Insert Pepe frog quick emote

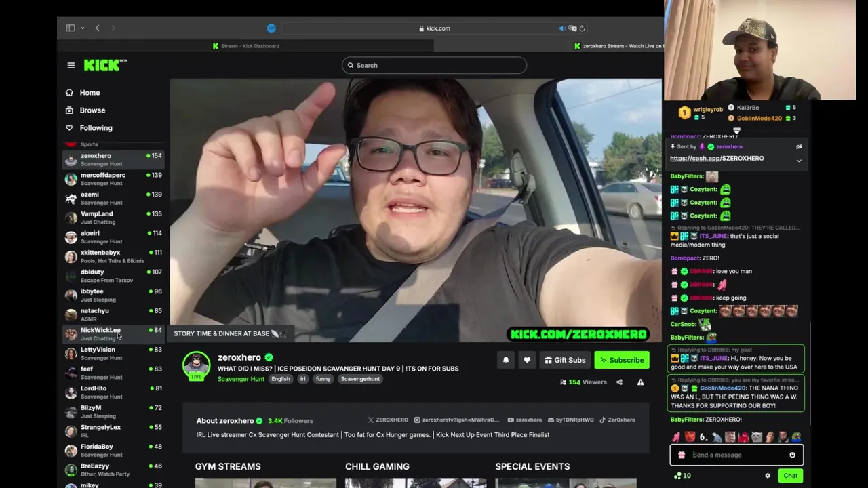pos(796,437)
